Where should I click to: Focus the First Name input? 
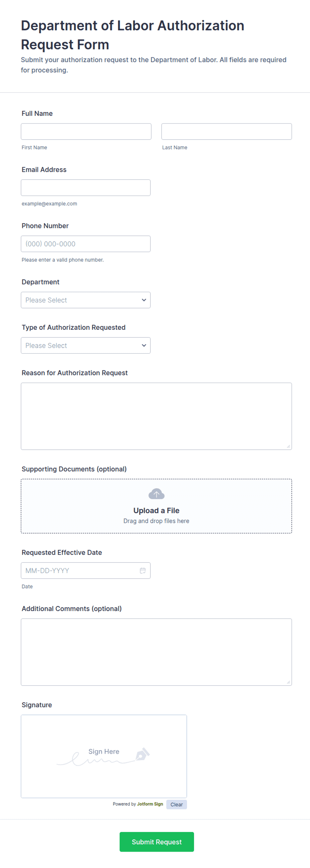86,132
